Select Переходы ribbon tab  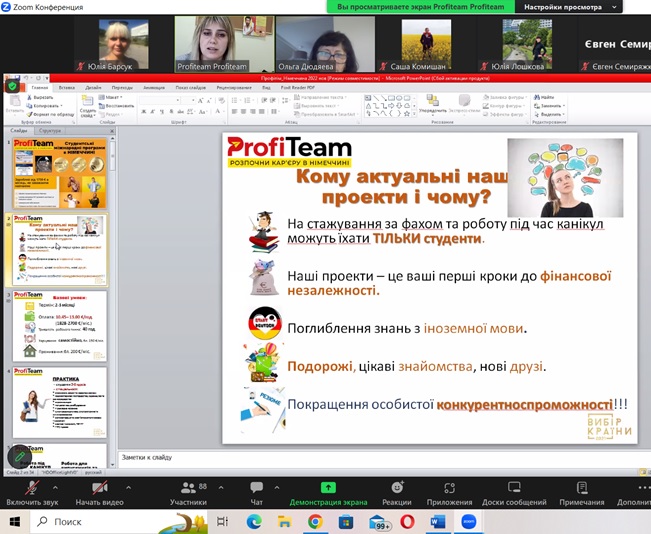(122, 88)
